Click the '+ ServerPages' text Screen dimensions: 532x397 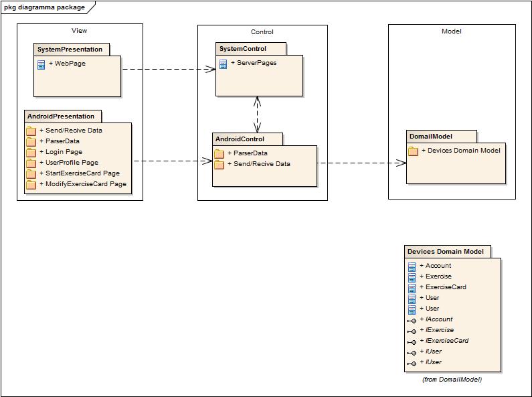coord(254,63)
